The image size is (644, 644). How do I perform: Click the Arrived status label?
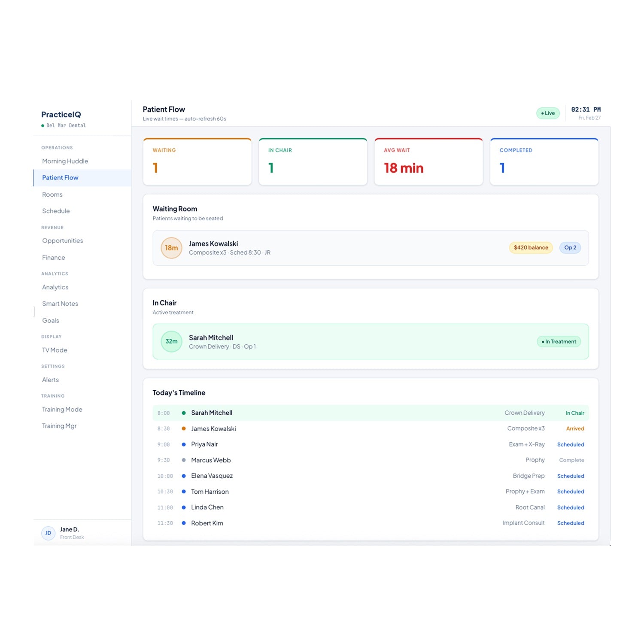(x=575, y=428)
